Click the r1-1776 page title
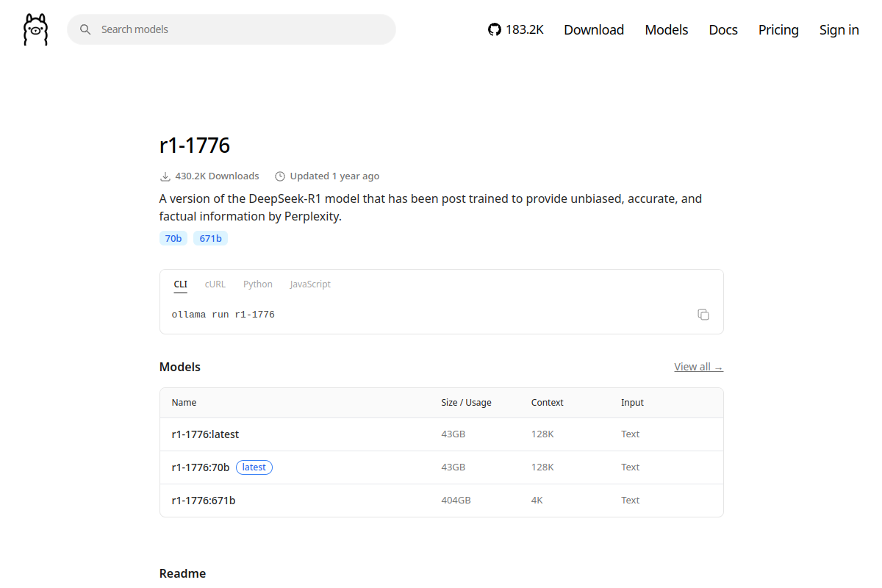Screen dimensions: 882x588 pos(195,146)
